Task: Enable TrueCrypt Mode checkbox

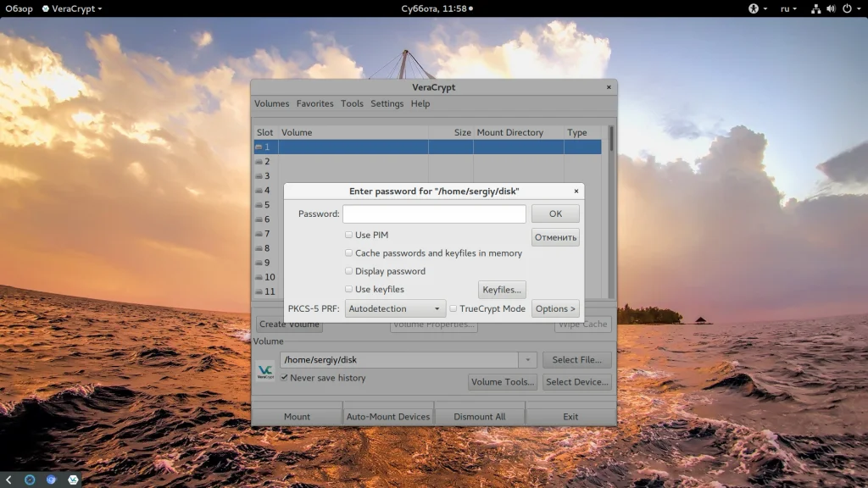Action: tap(453, 309)
